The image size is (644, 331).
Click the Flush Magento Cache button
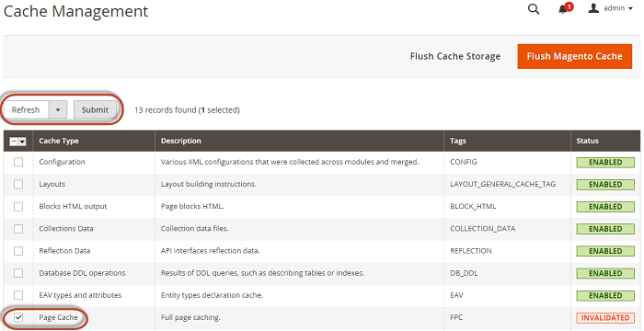point(575,56)
